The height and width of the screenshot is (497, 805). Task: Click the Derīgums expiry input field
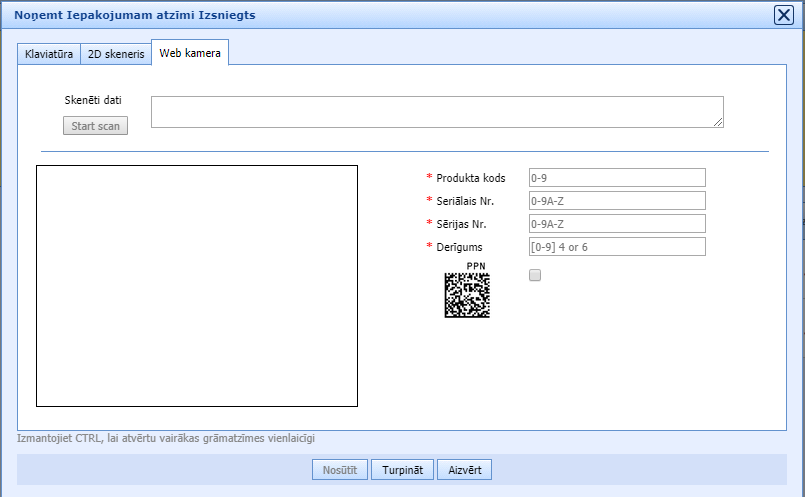point(617,247)
